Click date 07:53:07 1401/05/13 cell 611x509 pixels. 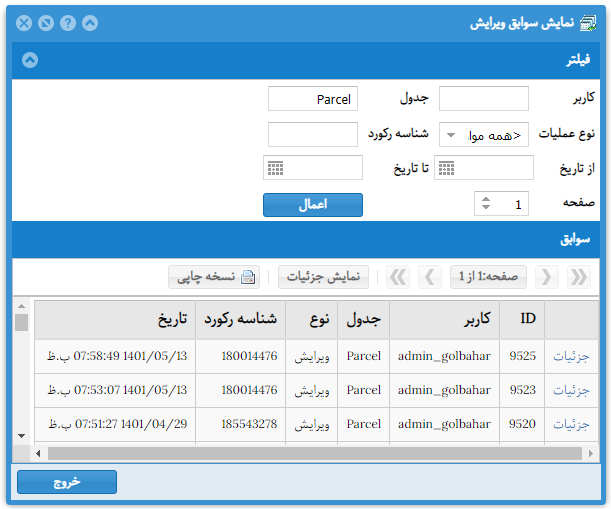click(x=115, y=390)
